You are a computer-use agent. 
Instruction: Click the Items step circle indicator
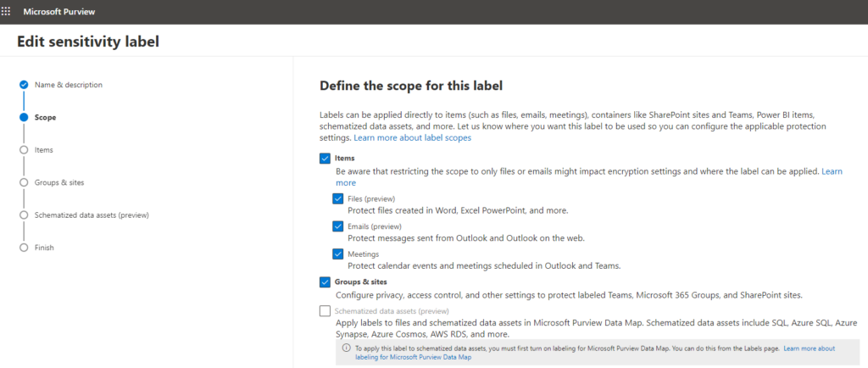[x=23, y=150]
